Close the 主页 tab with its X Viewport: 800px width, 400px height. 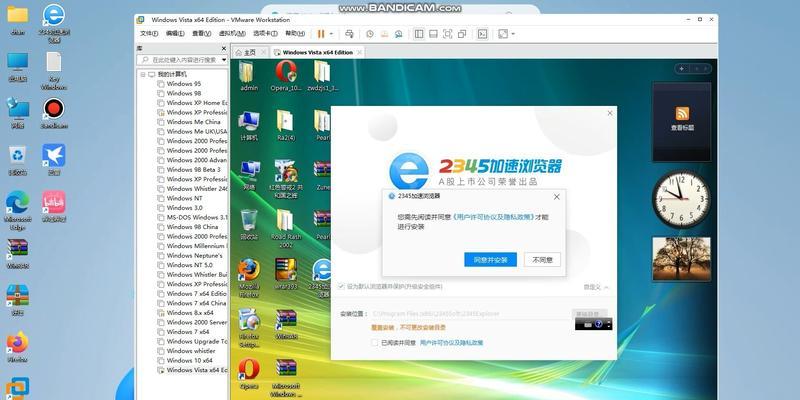click(264, 52)
